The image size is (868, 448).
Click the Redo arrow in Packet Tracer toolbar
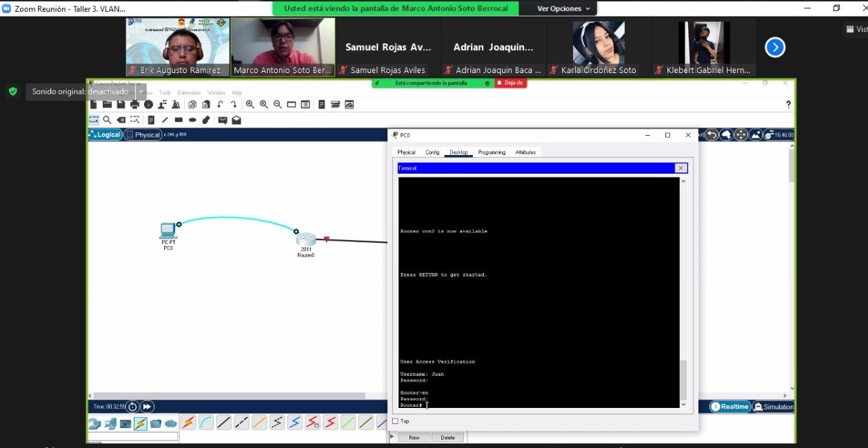[234, 105]
